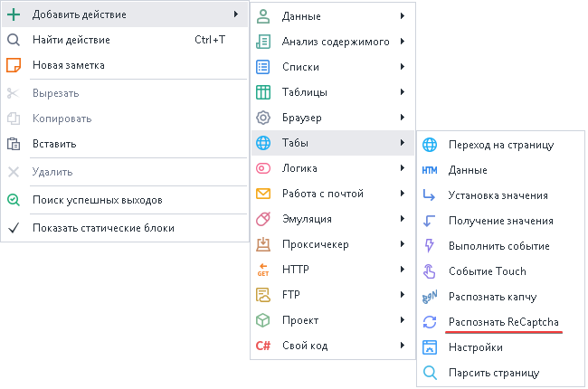Click Вставить in the context menu
Image resolution: width=588 pixels, height=389 pixels.
coord(54,144)
